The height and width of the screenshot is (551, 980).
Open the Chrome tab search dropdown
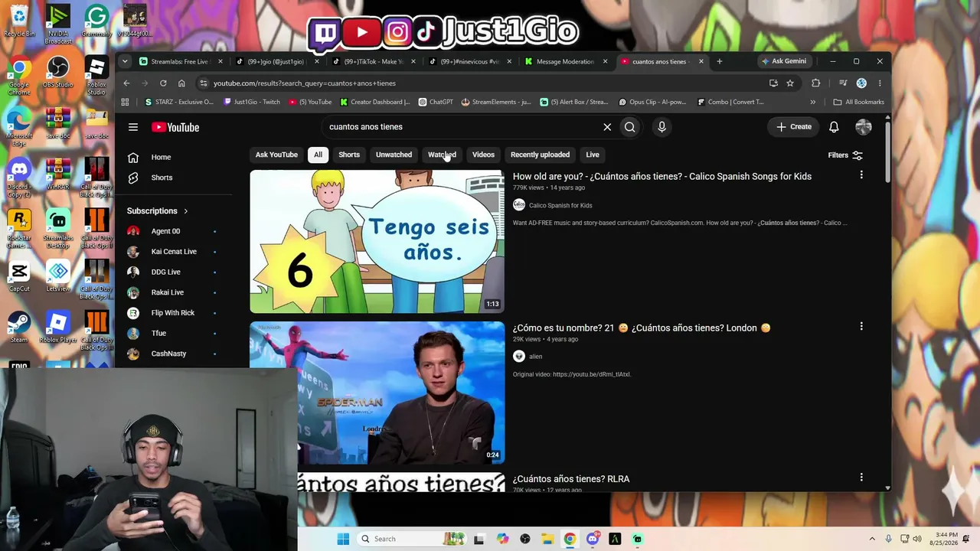(125, 61)
